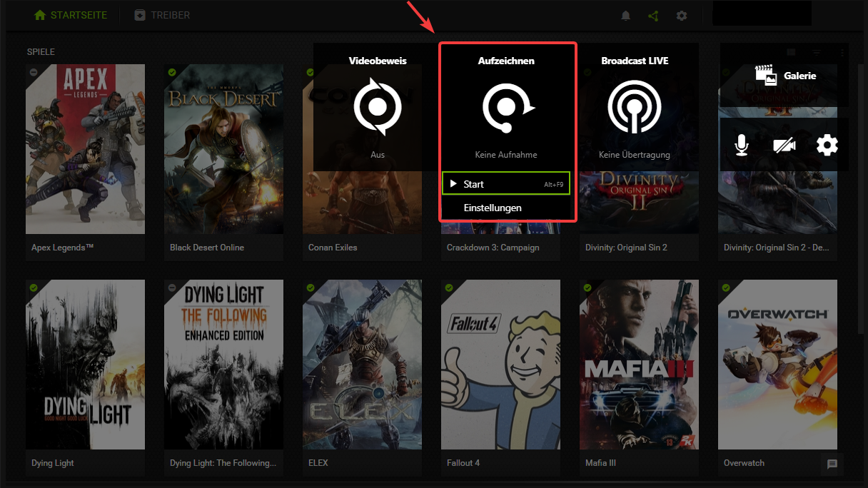868x488 pixels.
Task: Switch to the TREIBER tab
Action: coord(162,15)
